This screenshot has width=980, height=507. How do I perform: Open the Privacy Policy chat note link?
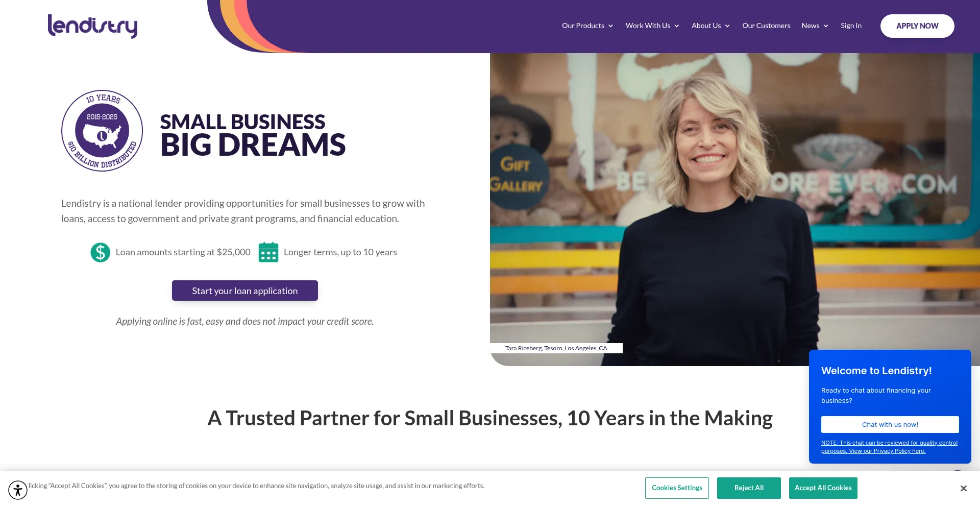coord(889,447)
